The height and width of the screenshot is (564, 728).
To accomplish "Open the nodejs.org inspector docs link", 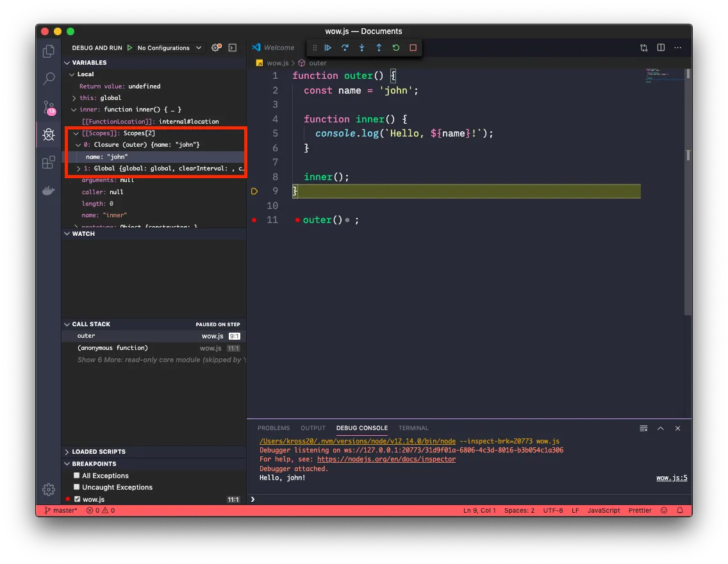I will click(x=386, y=459).
